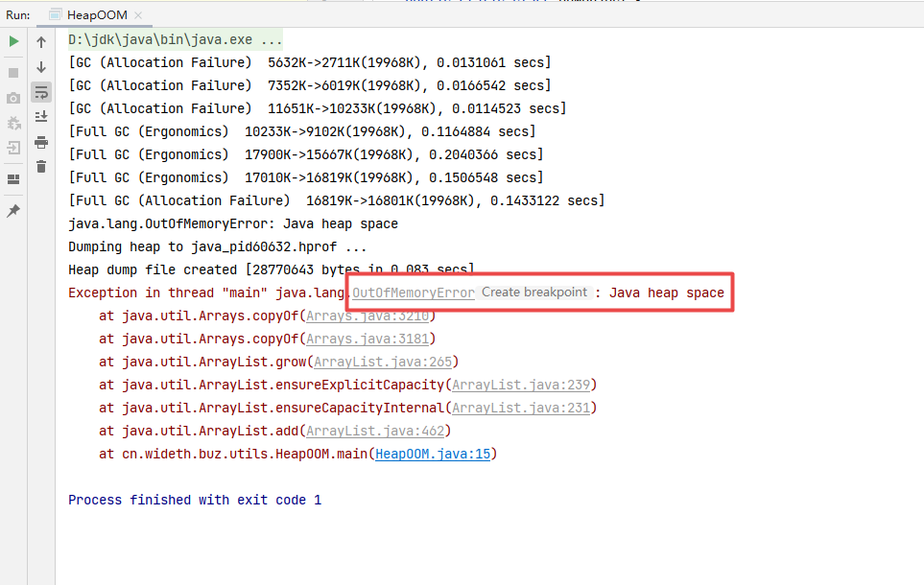This screenshot has width=924, height=585.
Task: Open the OutOfMemoryError link in the exception line
Action: [x=414, y=292]
